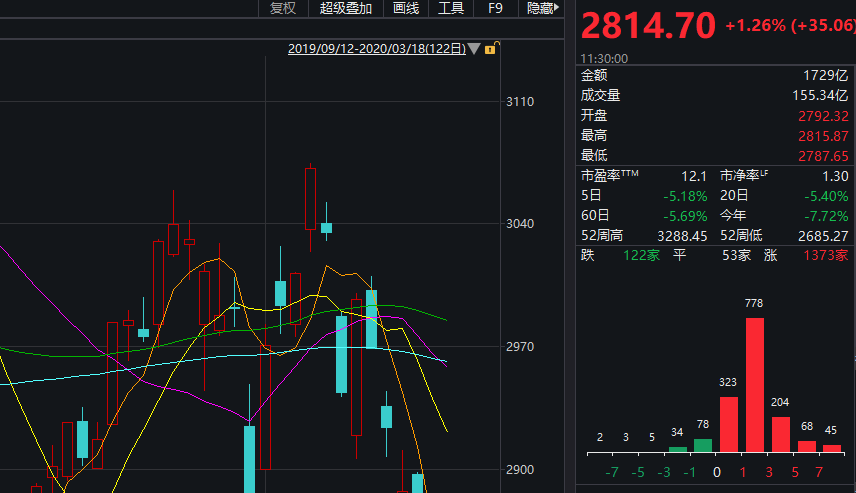Image resolution: width=856 pixels, height=493 pixels.
Task: Click the green distribution bar labeled 34
Action: 677,449
